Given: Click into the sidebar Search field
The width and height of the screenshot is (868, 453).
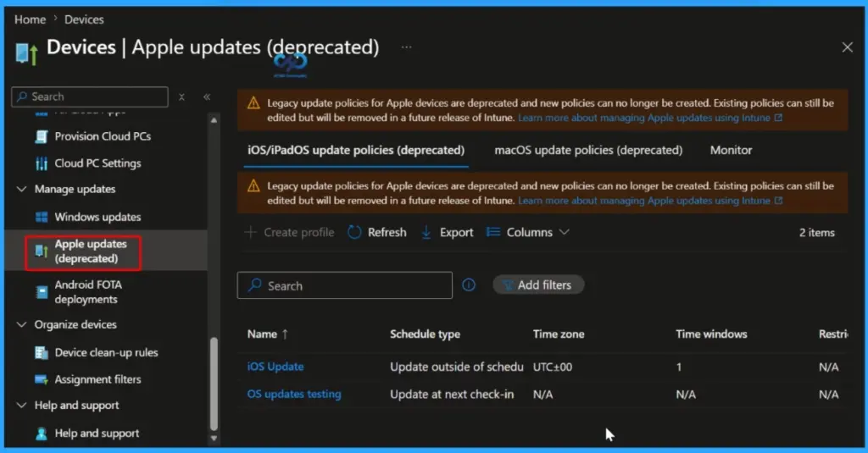Looking at the screenshot, I should (90, 97).
